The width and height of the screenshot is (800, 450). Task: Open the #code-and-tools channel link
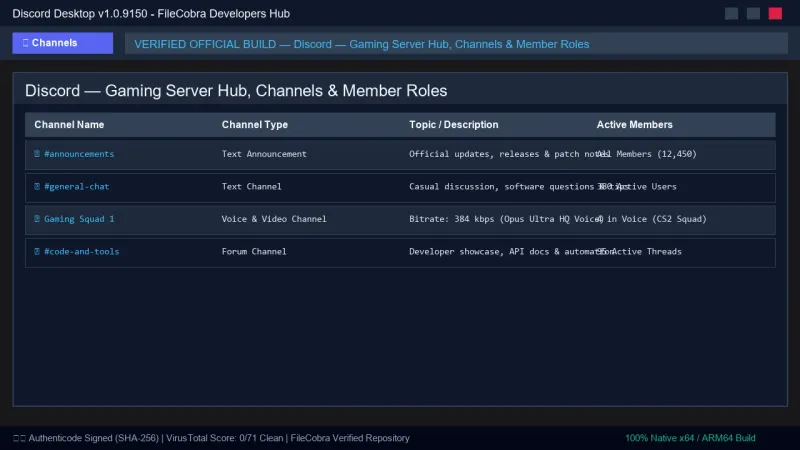82,251
